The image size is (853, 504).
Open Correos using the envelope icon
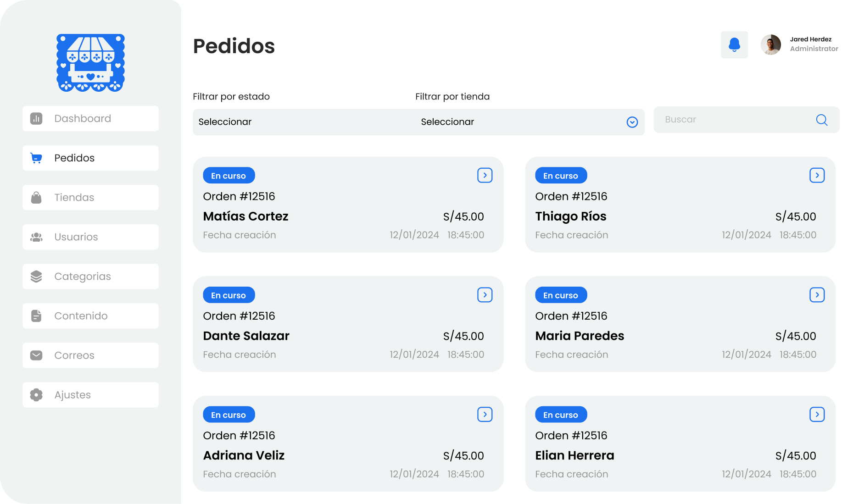[36, 355]
